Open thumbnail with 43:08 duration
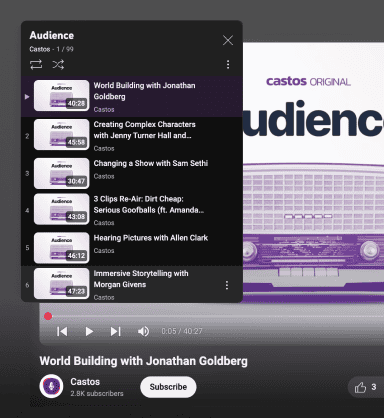Screen dimensions: 384x418 click(x=62, y=209)
